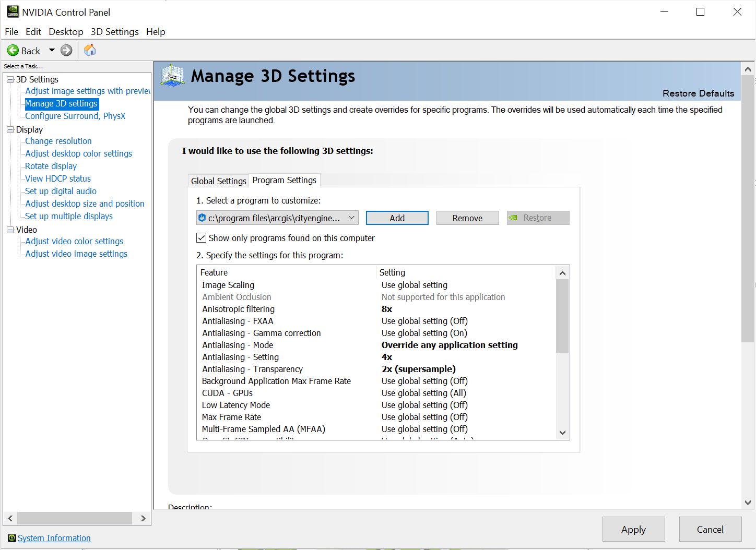Click Restore Defaults link

pos(699,93)
